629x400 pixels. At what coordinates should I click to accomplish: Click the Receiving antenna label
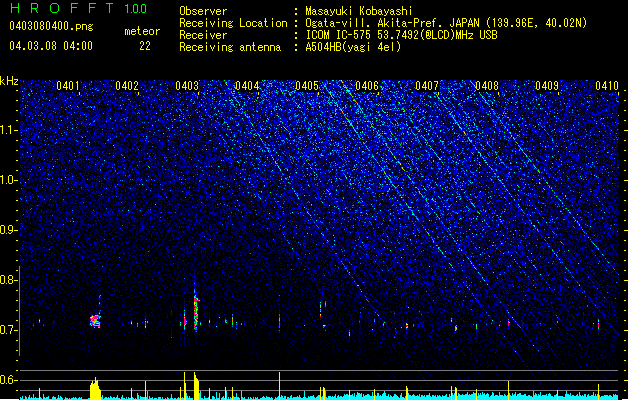pyautogui.click(x=230, y=47)
